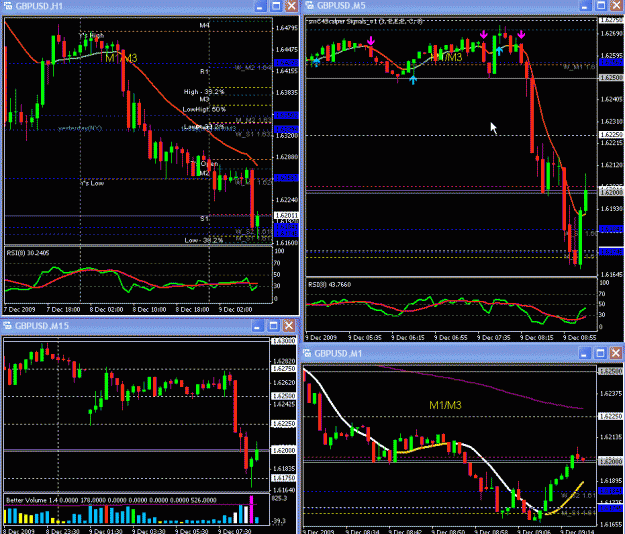This screenshot has width=625, height=534.
Task: Click the R1 pivot label in H1 chart
Action: 204,71
